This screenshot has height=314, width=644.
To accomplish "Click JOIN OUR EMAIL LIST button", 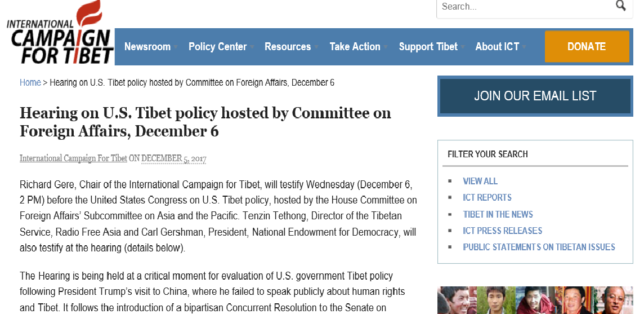I will pos(535,96).
